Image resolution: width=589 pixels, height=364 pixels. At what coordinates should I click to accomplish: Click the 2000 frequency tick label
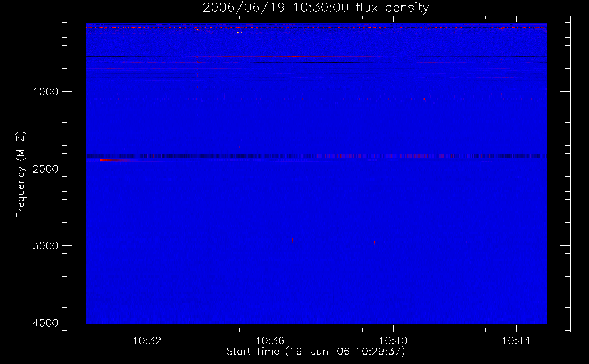[46, 169]
